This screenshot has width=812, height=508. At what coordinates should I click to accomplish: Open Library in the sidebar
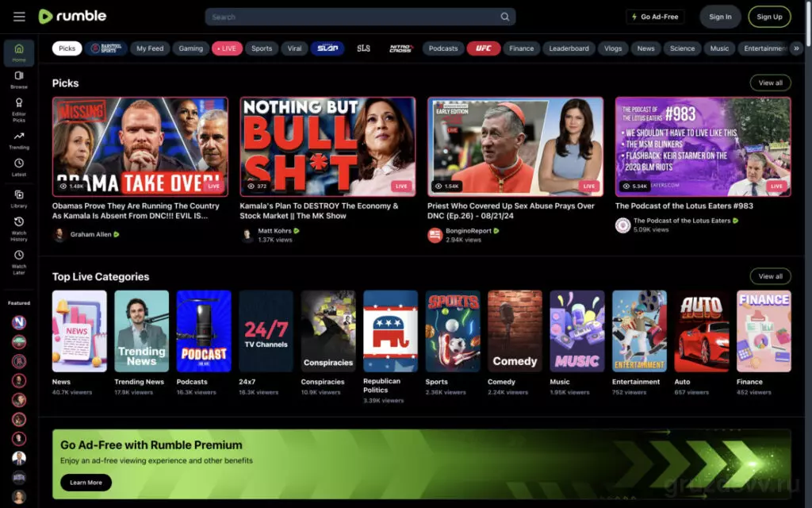click(x=19, y=199)
